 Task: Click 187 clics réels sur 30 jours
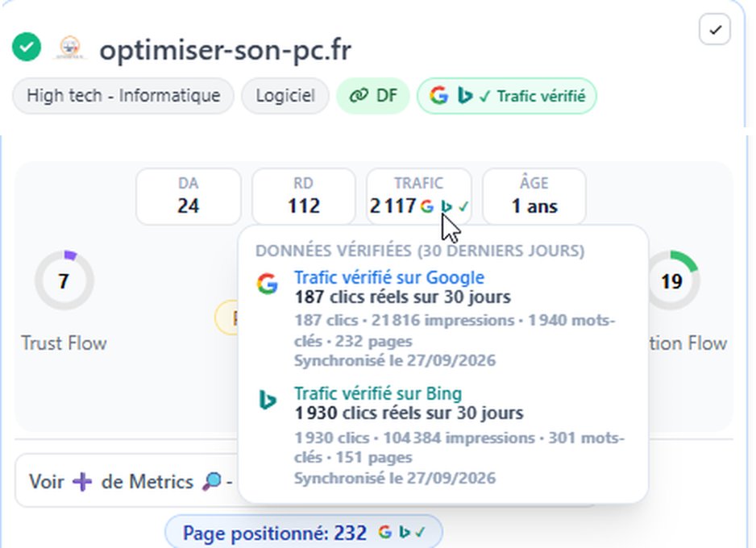pyautogui.click(x=403, y=297)
